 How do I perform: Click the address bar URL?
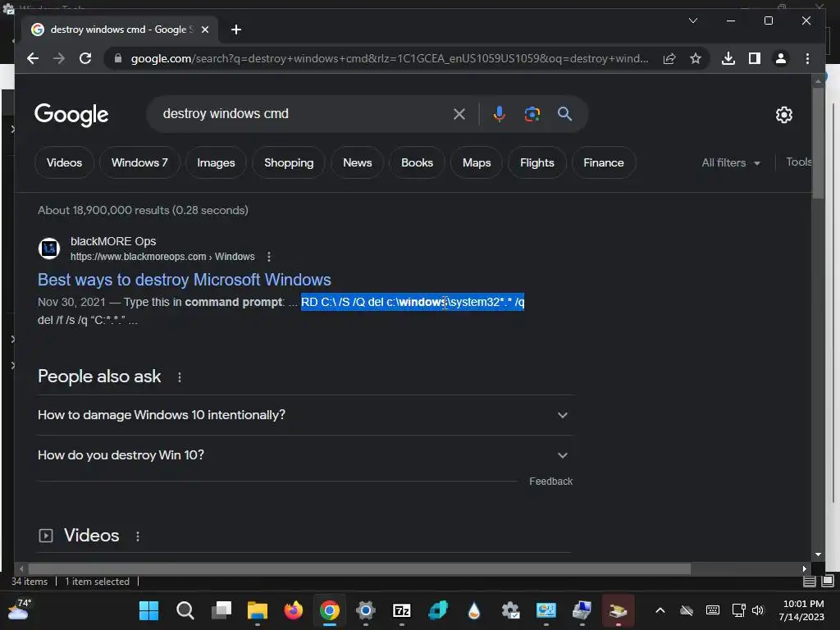(390, 58)
